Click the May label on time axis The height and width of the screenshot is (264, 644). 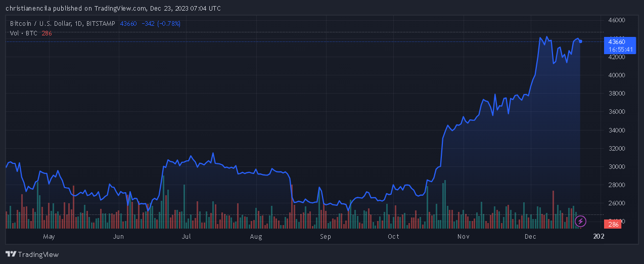[x=49, y=236]
